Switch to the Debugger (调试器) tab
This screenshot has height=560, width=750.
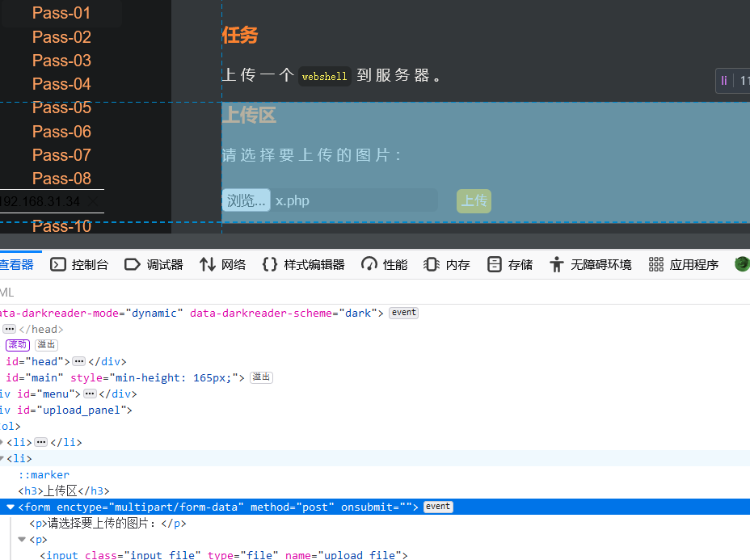[154, 264]
